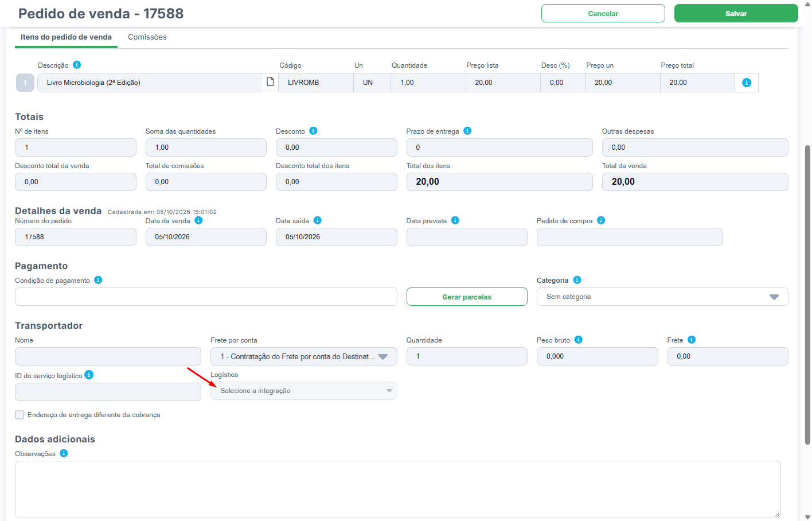The image size is (812, 521).
Task: Click the Pedido de compra field
Action: pos(630,237)
